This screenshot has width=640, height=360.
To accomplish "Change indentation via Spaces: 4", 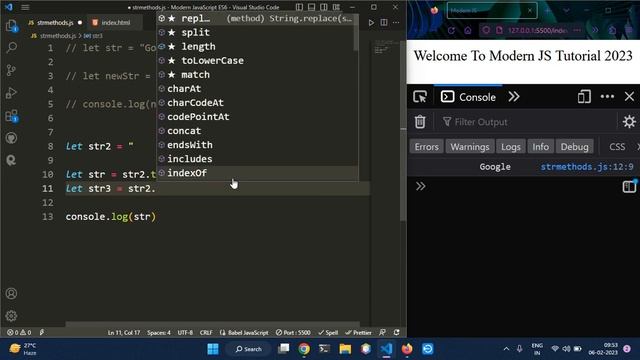I will tap(159, 332).
